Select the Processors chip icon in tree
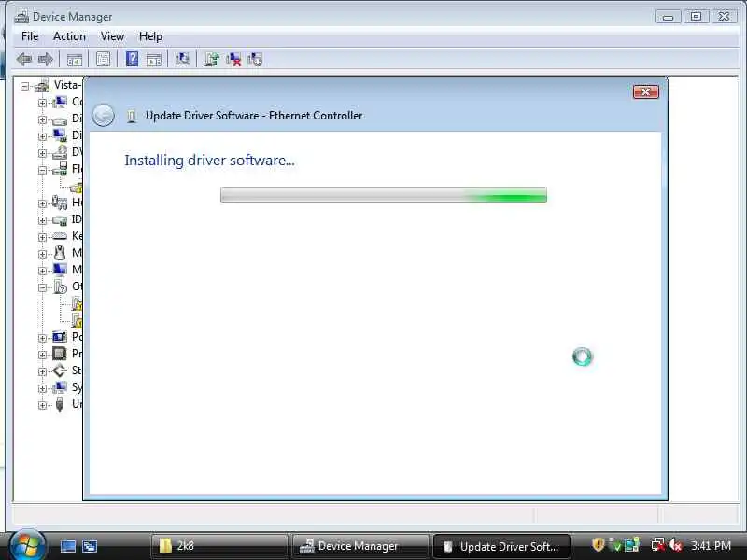747x560 pixels. pos(60,354)
